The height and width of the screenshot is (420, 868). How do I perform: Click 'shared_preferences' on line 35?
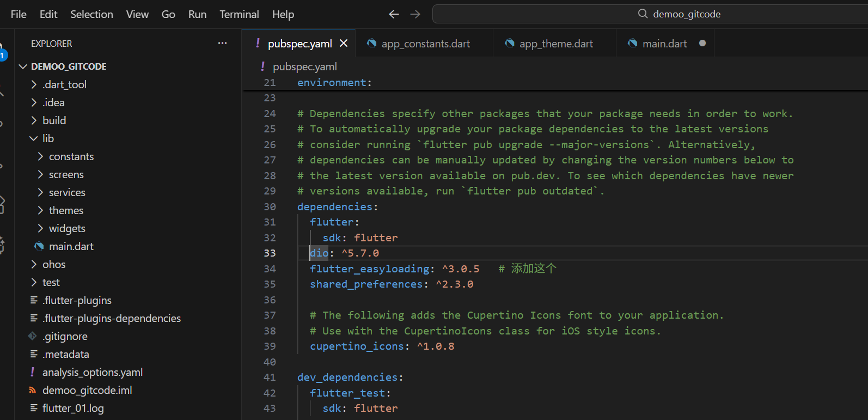click(366, 284)
